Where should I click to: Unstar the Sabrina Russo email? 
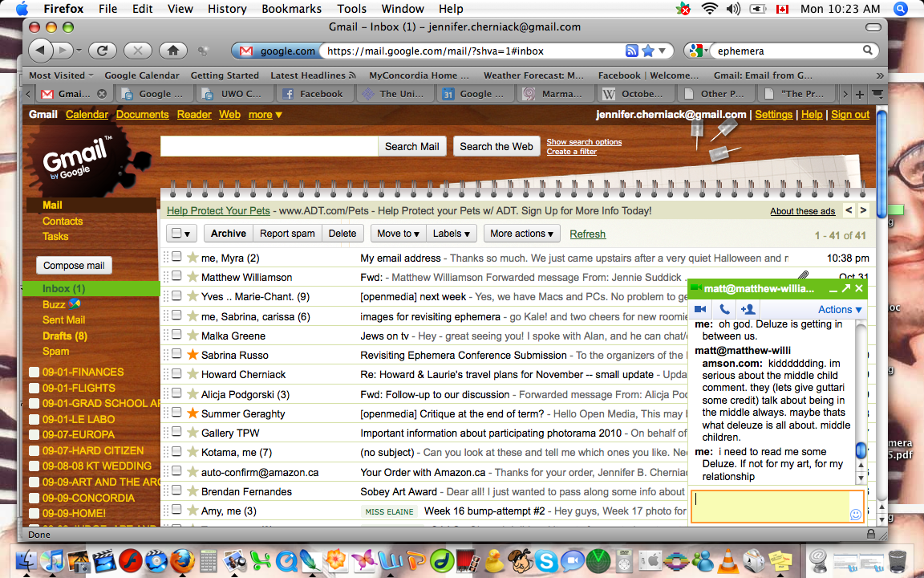192,355
